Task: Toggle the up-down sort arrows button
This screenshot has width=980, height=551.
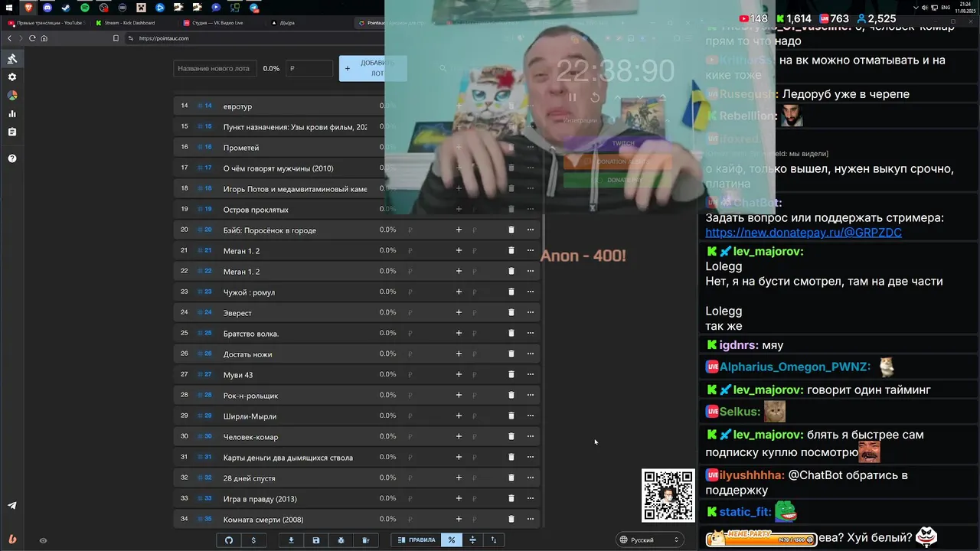Action: click(493, 540)
